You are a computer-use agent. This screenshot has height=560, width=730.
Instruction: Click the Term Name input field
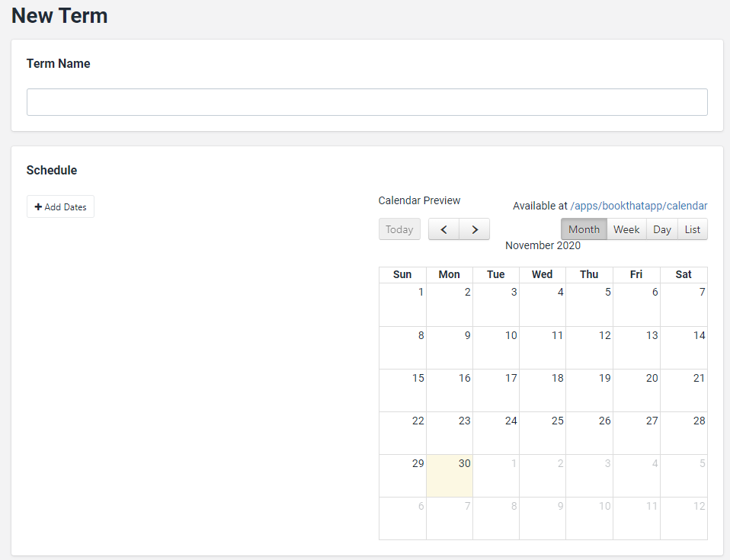367,102
